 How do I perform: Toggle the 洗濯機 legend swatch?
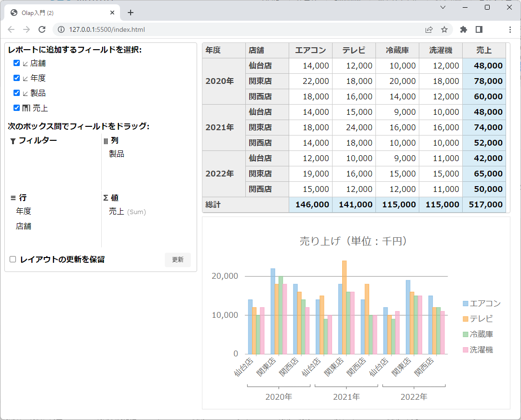tap(466, 350)
